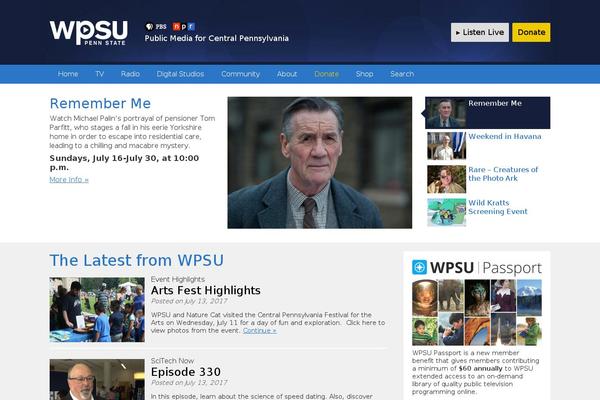Click the Sundays July 16-July 30 schedule text
Image resolution: width=600 pixels, height=400 pixels.
click(x=124, y=163)
